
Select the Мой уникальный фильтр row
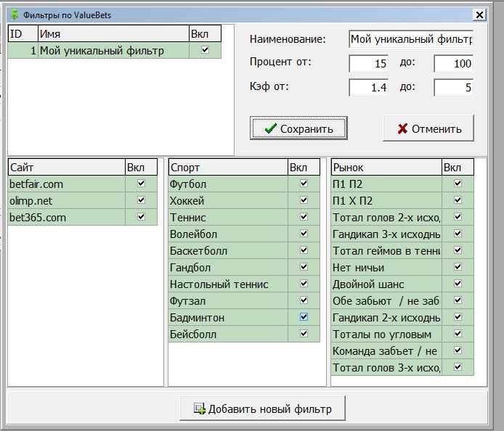(x=102, y=51)
